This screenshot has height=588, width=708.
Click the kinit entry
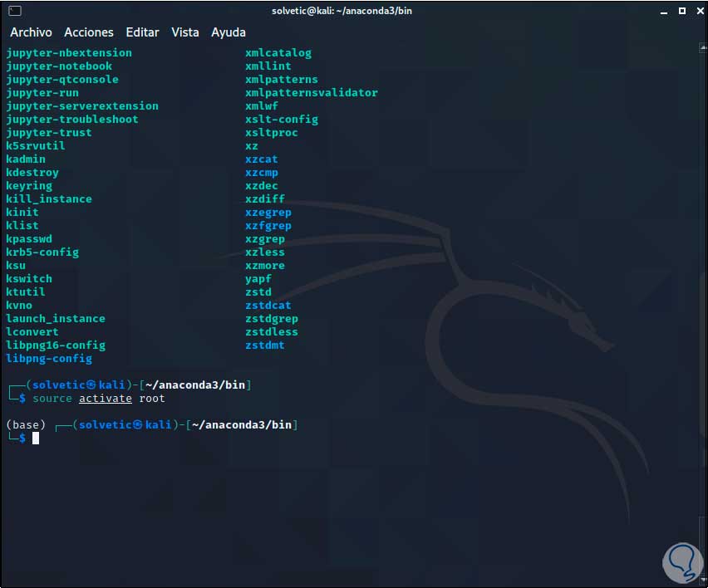pos(22,212)
